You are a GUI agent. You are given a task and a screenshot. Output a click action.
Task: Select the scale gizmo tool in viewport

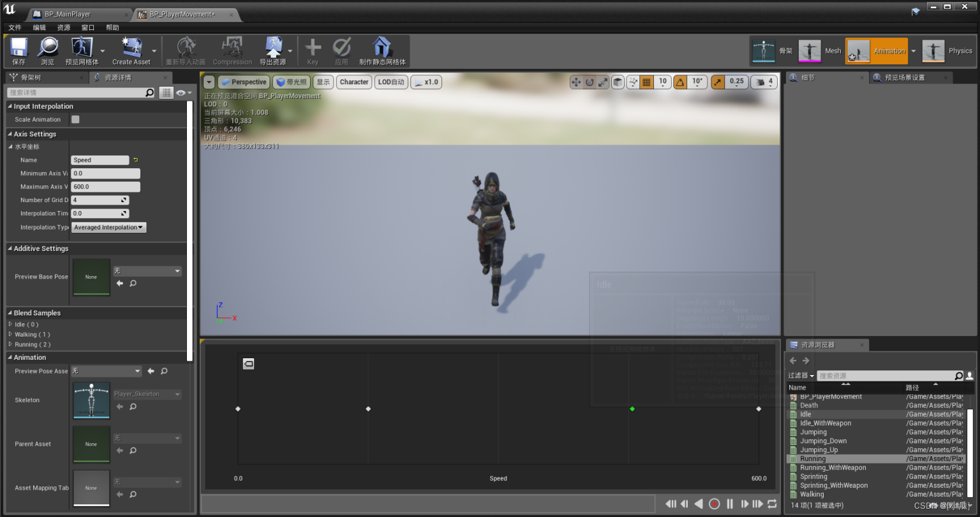[x=602, y=82]
